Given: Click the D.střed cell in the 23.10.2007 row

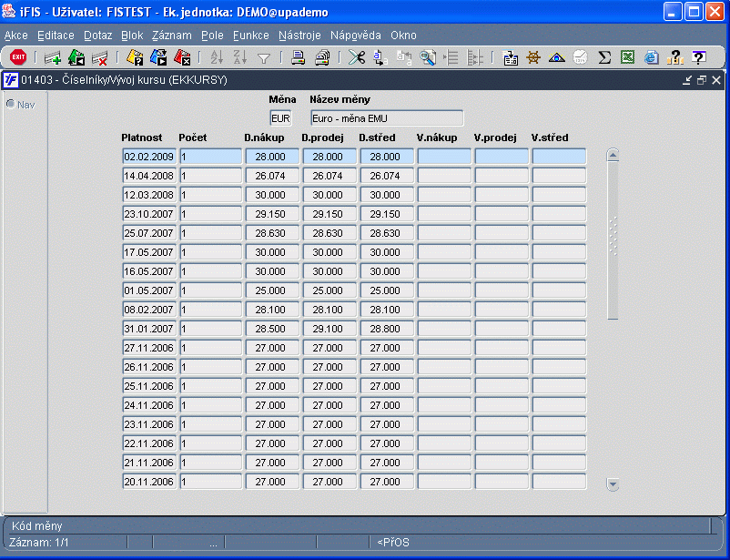Looking at the screenshot, I should (387, 214).
